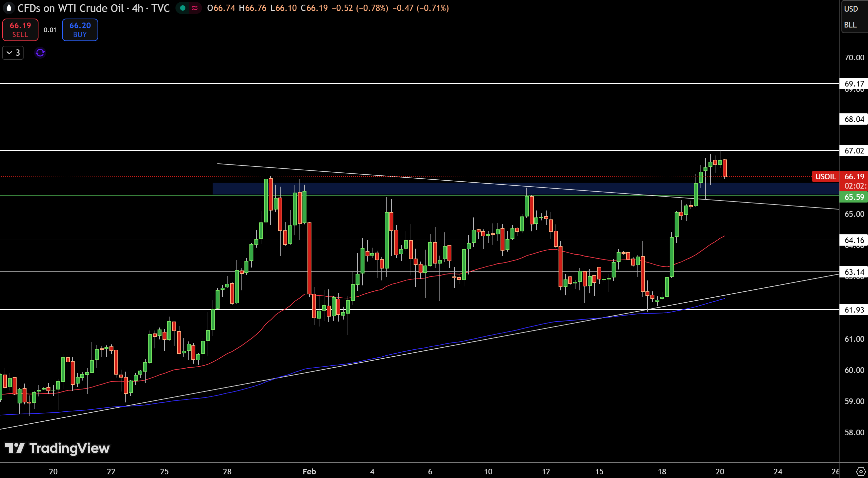This screenshot has width=868, height=478.
Task: Click the 69.17 price level label
Action: 854,84
